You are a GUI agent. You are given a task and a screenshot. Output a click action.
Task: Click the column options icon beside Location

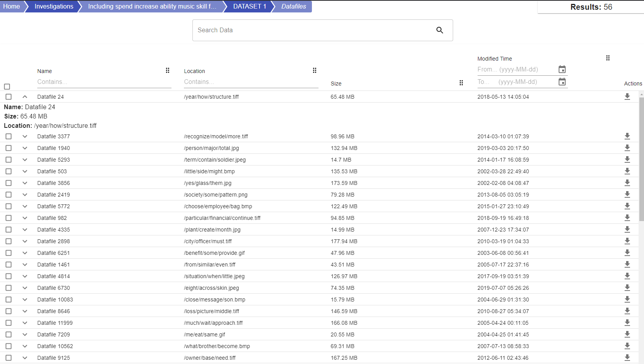tap(315, 70)
